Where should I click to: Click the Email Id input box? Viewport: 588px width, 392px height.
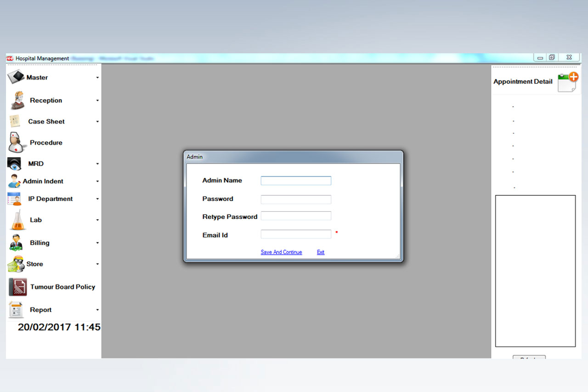click(x=296, y=234)
